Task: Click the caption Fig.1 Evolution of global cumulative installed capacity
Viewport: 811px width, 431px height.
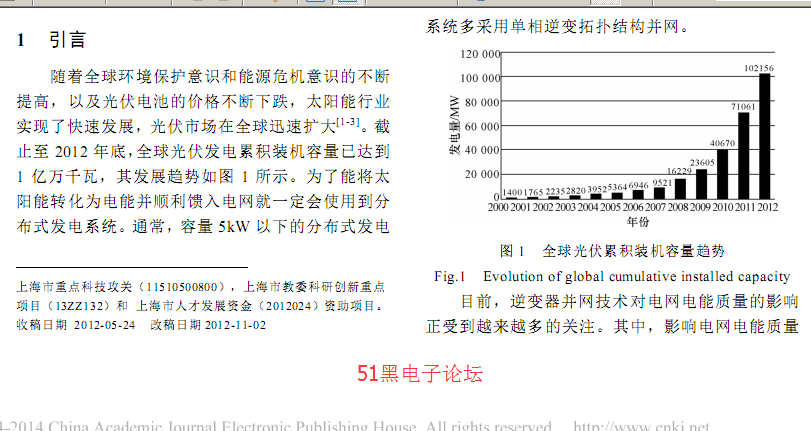Action: (x=612, y=276)
